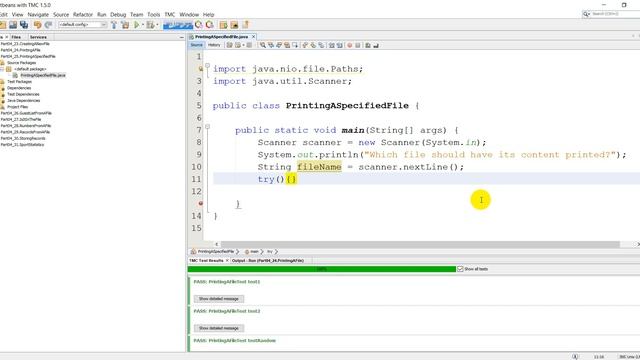
Task: Open the Window menu
Action: click(x=189, y=14)
